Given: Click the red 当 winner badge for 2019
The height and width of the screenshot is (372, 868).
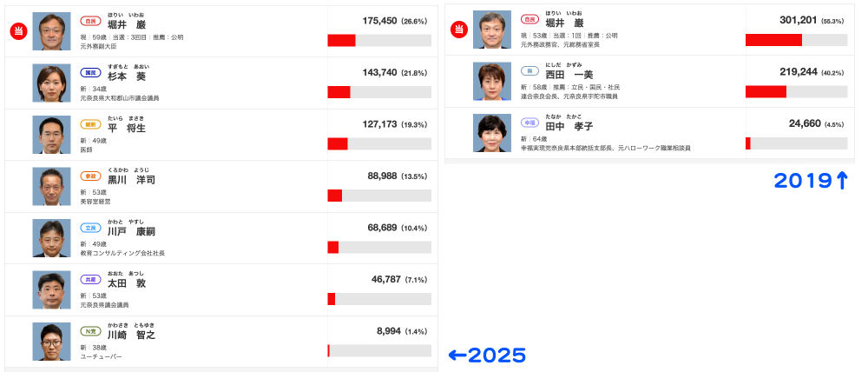Looking at the screenshot, I should click(x=458, y=30).
